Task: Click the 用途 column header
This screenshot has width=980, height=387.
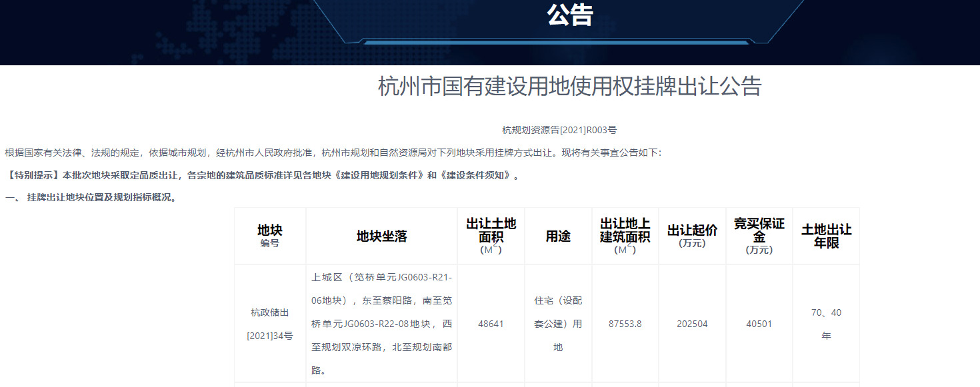Action: [559, 236]
